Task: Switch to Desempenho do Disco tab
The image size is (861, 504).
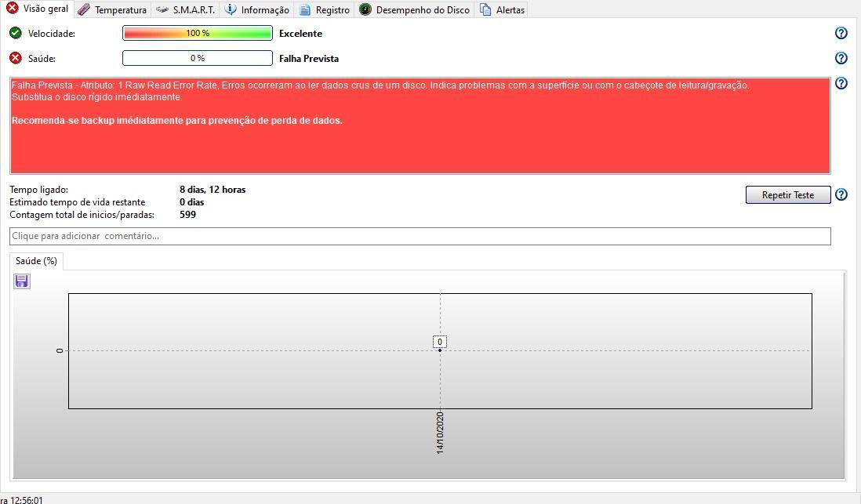Action: (414, 10)
